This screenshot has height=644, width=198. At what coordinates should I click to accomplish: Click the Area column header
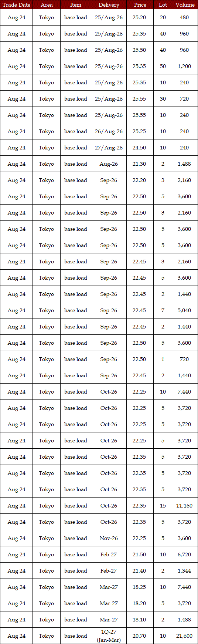(47, 5)
